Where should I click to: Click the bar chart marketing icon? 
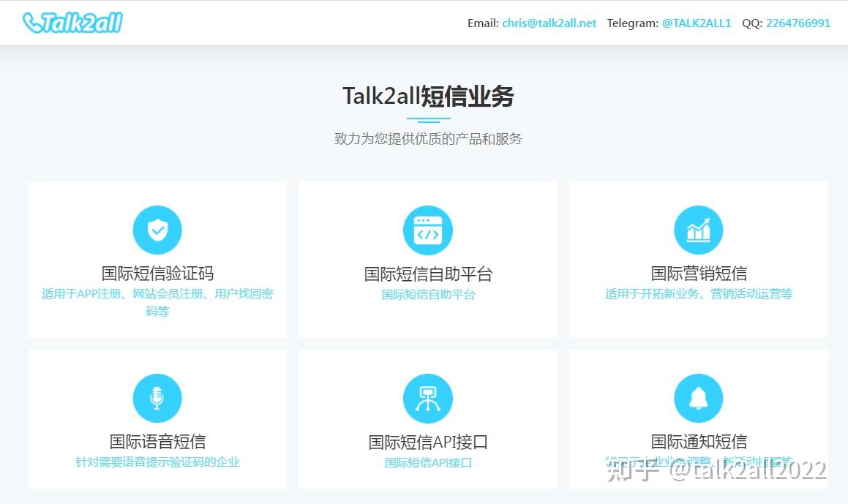(698, 230)
